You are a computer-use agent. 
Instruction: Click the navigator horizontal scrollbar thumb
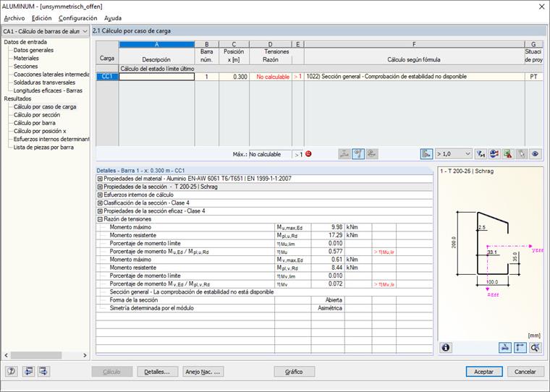[x=36, y=355]
